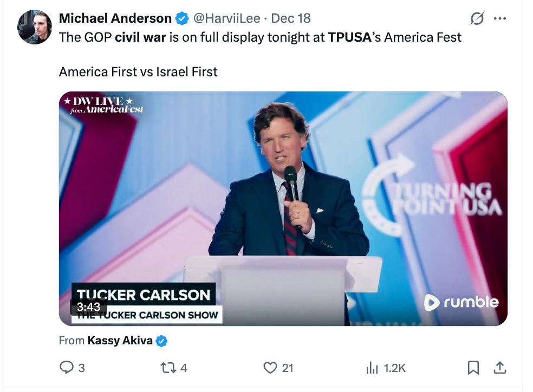The width and height of the screenshot is (533, 392).
Task: Click the verified badge beside Kassy Akiva
Action: [x=161, y=341]
